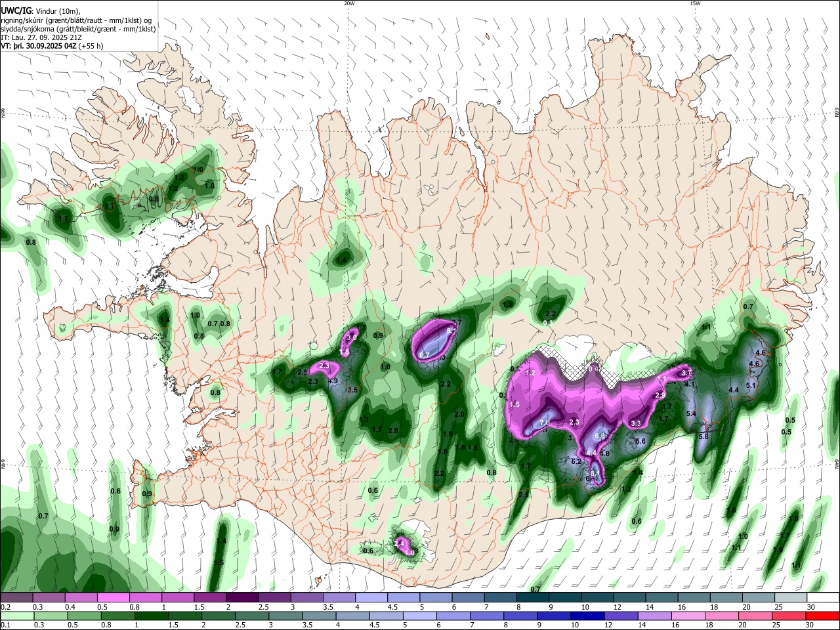Screen dimensions: 840x630
Task: Click the 'rigning/skúrir' legend description line
Action: 76,20
